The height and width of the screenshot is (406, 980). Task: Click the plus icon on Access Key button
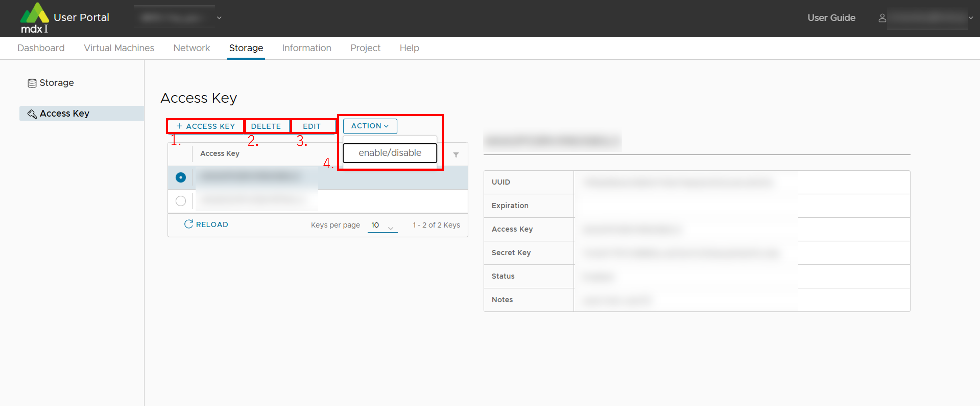tap(180, 126)
